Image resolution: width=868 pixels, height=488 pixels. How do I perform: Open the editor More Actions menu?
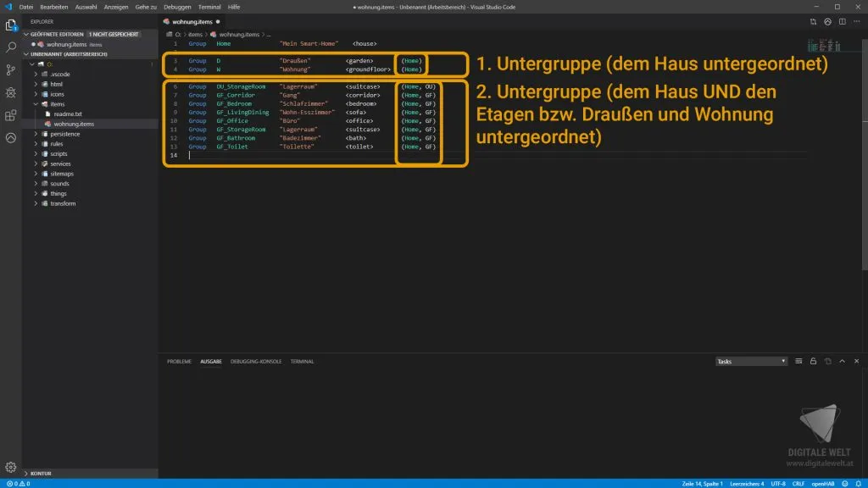coord(856,21)
